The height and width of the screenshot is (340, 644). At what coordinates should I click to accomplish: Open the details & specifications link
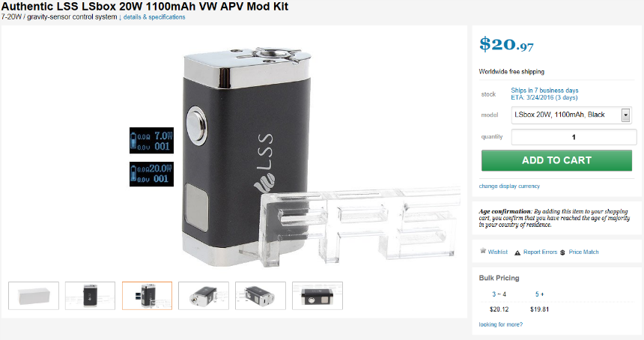tap(154, 17)
